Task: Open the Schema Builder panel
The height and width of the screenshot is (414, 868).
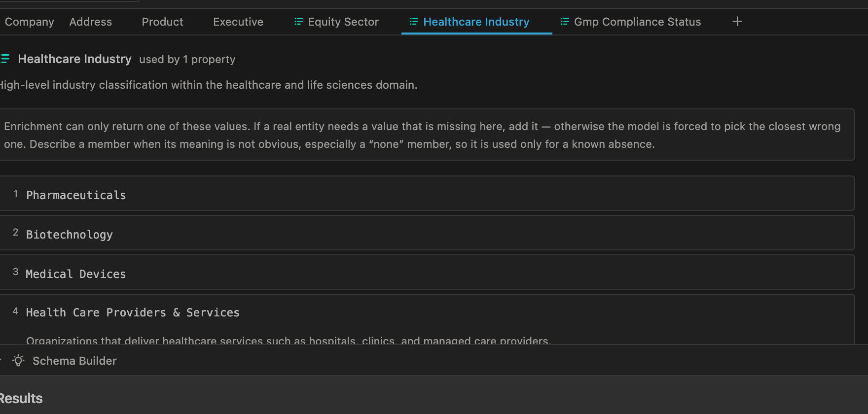Action: 74,361
